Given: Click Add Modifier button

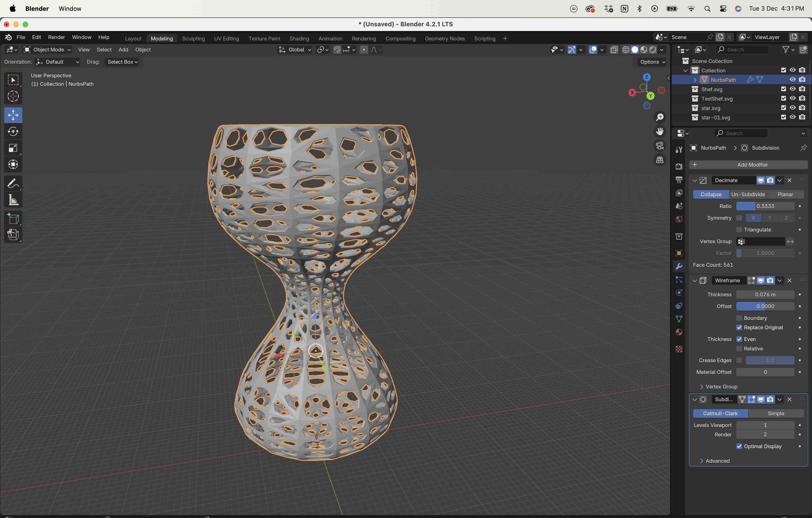Looking at the screenshot, I should pos(748,165).
